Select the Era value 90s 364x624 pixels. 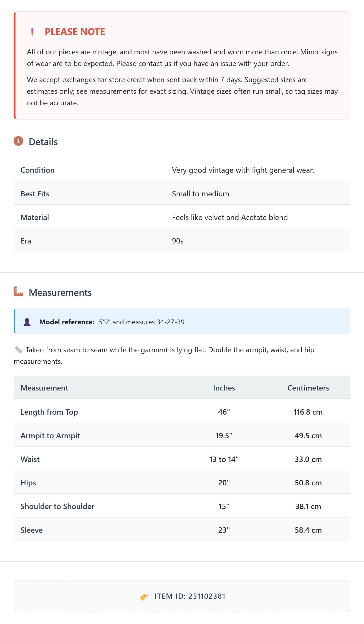tap(178, 241)
